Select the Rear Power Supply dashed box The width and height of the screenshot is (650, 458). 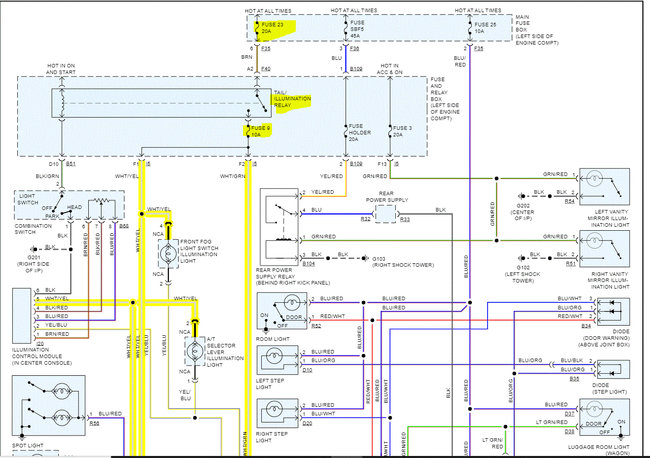[x=386, y=214]
